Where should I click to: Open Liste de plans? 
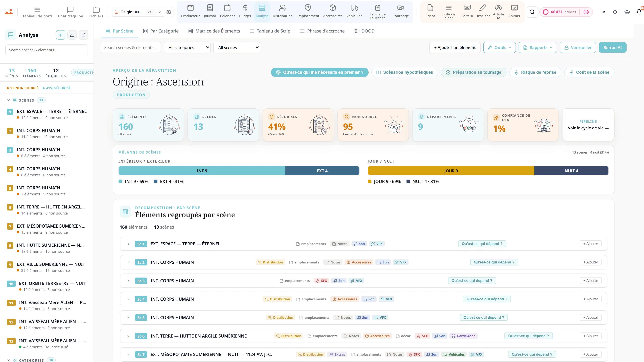coord(449,12)
